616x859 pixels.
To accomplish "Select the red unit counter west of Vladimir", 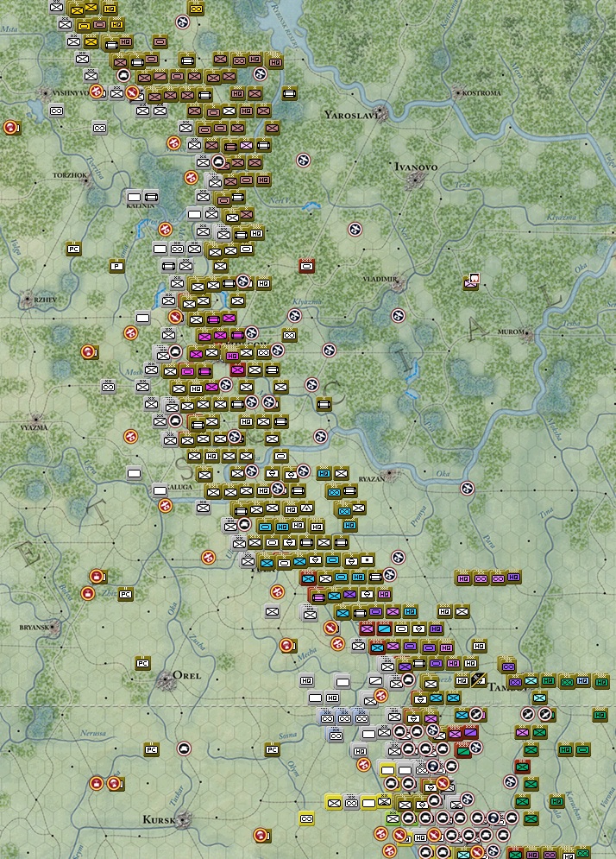I will [306, 266].
